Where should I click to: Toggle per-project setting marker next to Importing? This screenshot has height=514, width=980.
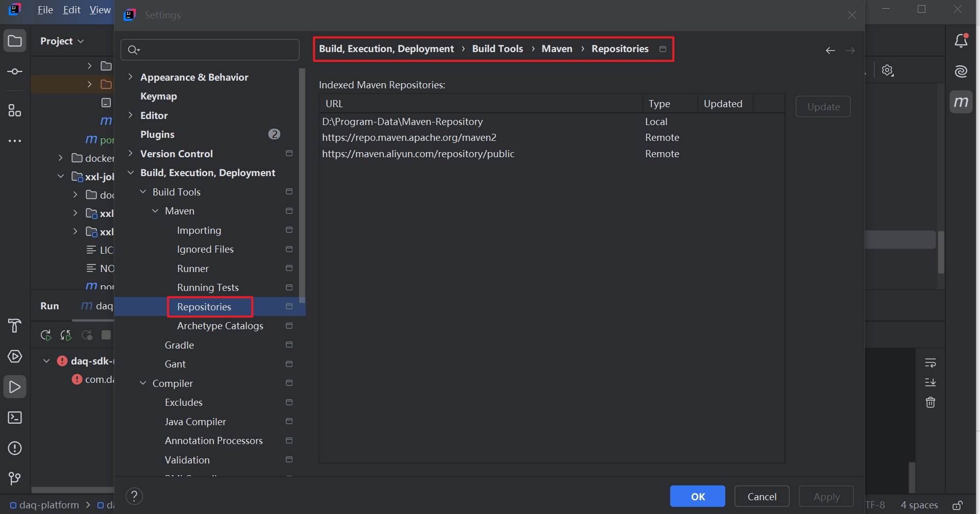pos(289,230)
